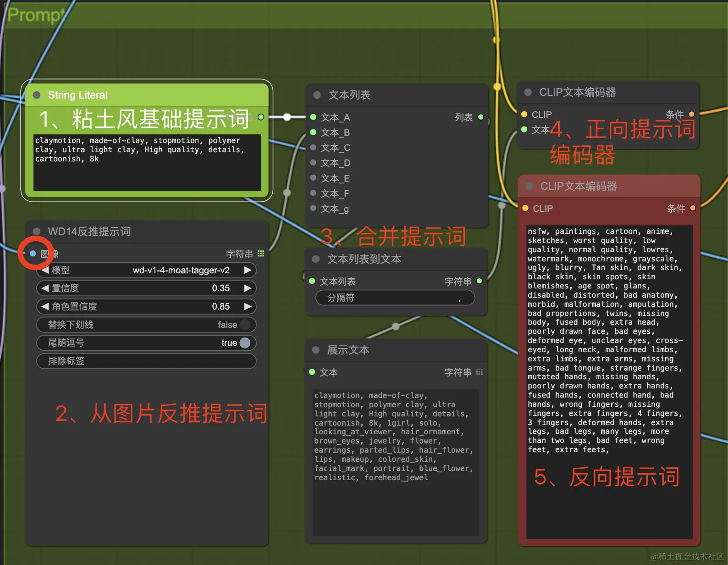Click the 文本_F input socket

point(313,193)
